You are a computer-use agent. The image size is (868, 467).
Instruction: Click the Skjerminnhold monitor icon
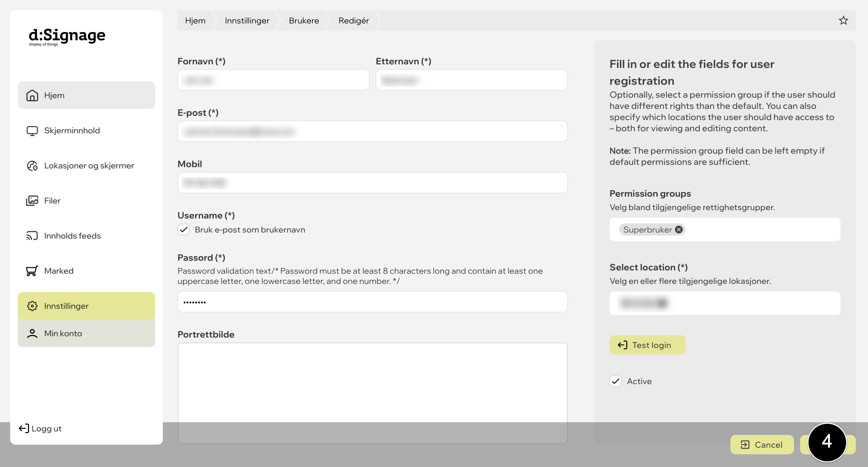(x=32, y=130)
